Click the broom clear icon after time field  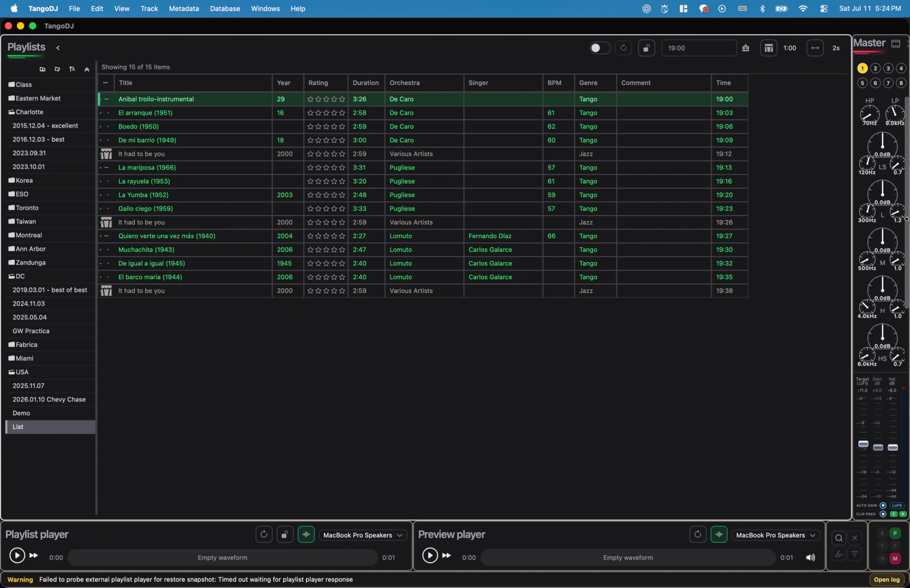746,48
